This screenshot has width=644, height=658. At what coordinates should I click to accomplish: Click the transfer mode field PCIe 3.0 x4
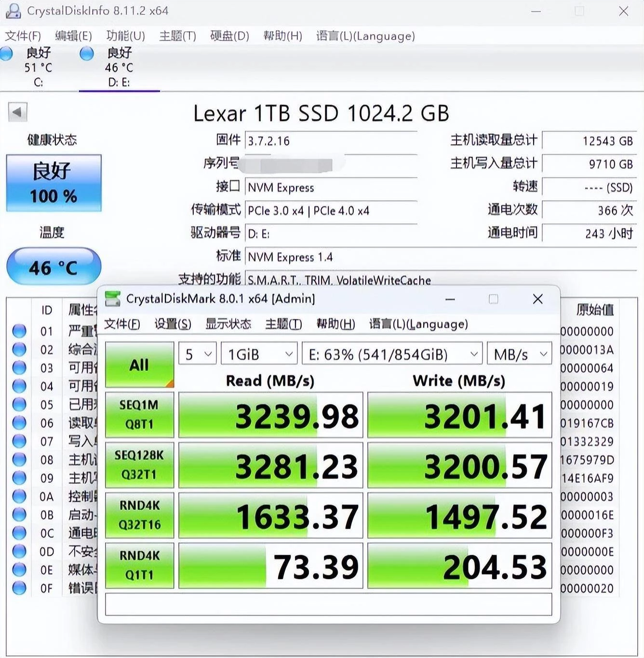(331, 211)
